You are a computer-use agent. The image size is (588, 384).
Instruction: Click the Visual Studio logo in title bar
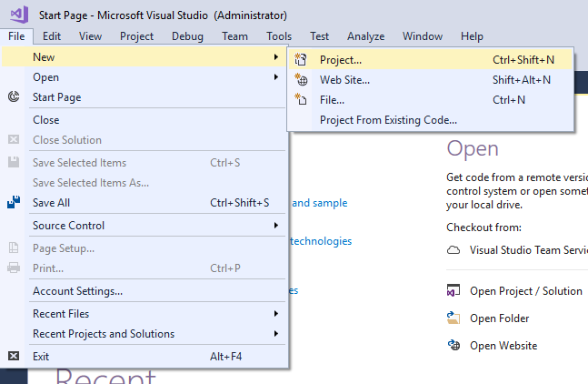(18, 15)
